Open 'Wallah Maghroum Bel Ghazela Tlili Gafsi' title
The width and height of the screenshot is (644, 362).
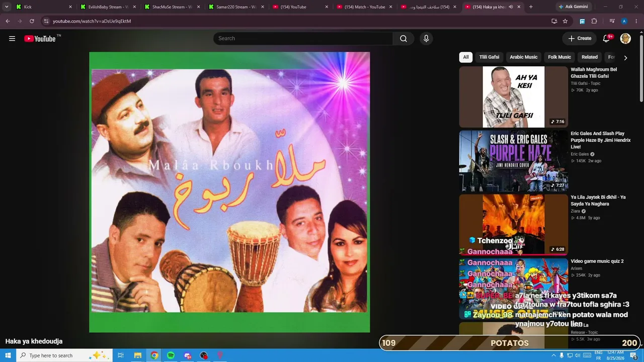pyautogui.click(x=594, y=73)
